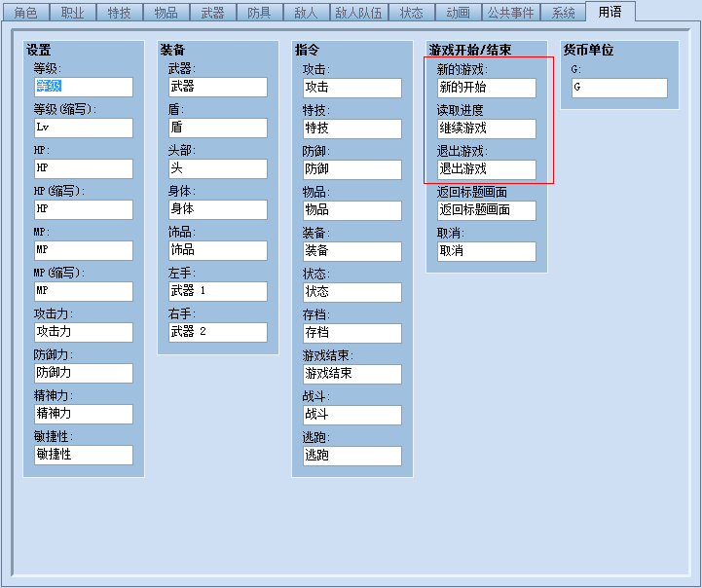Viewport: 702px width, 588px height.
Task: Click the 状态 command input field
Action: [x=352, y=292]
